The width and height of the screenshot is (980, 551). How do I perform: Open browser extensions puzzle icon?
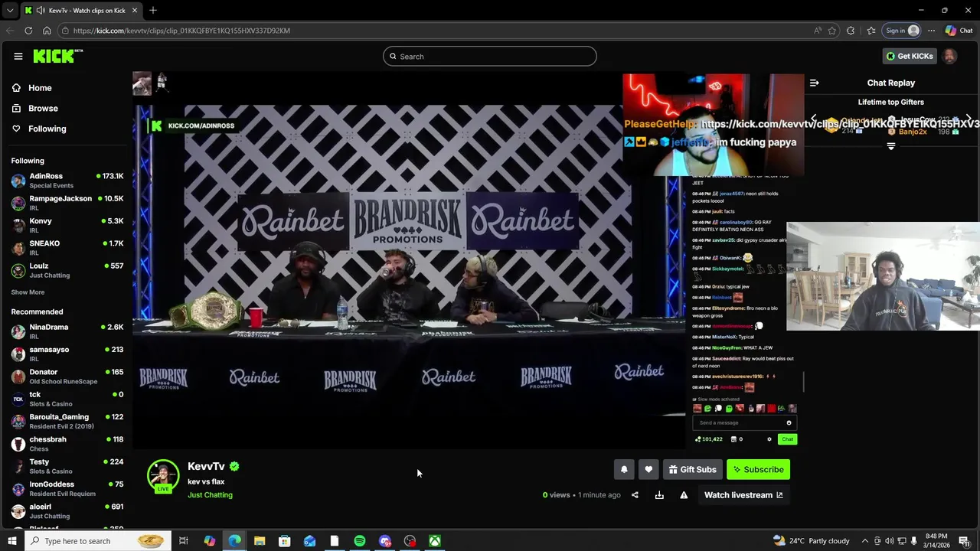pos(851,31)
